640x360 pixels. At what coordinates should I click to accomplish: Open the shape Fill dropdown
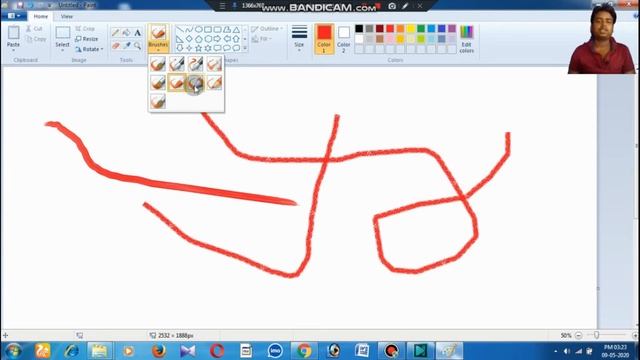(262, 39)
